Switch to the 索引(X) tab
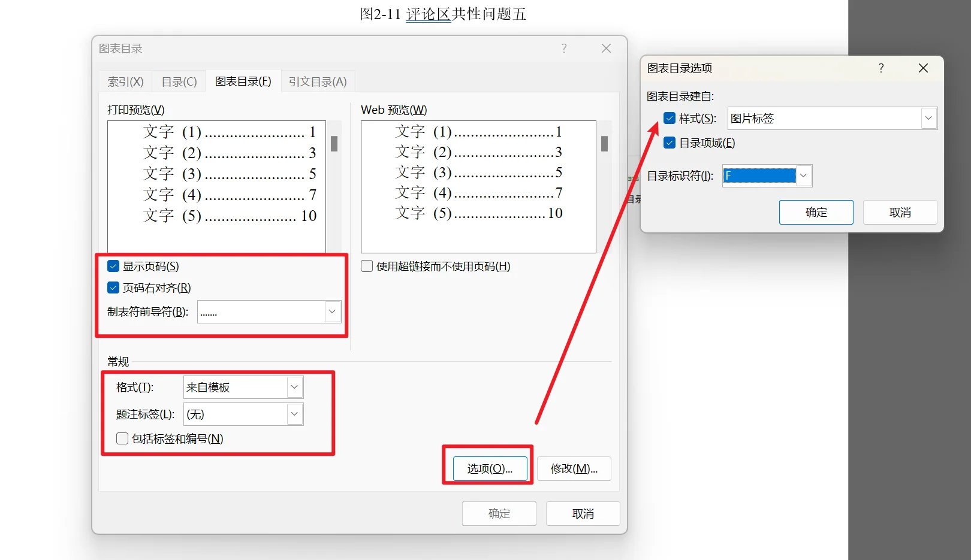Image resolution: width=971 pixels, height=560 pixels. coord(125,81)
